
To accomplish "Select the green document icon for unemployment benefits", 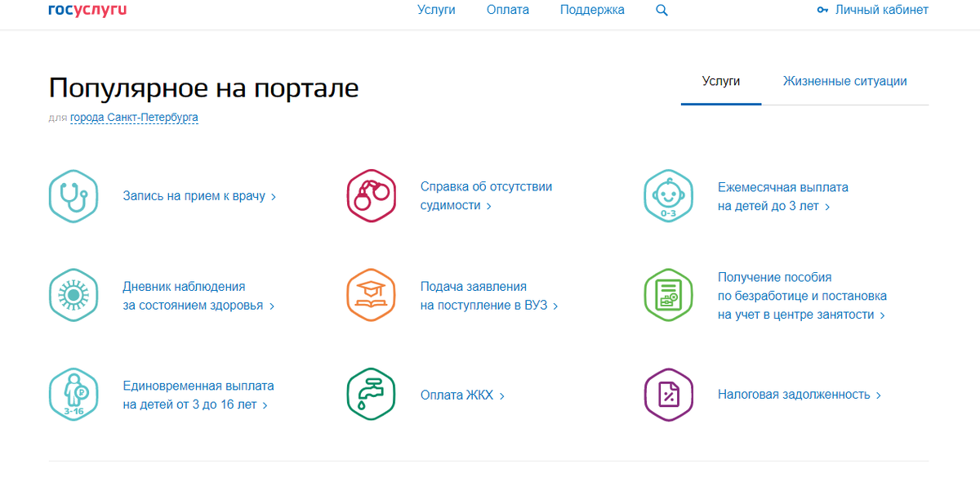I will pos(668,295).
